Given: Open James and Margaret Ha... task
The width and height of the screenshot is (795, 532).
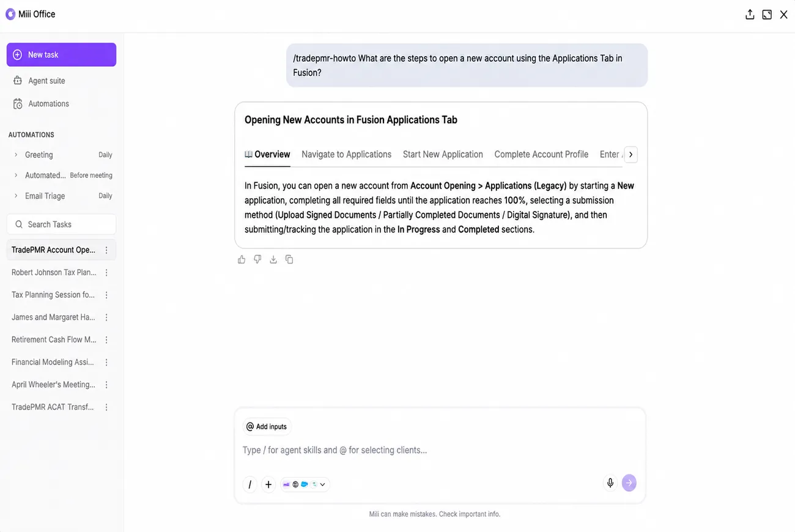Looking at the screenshot, I should coord(53,317).
